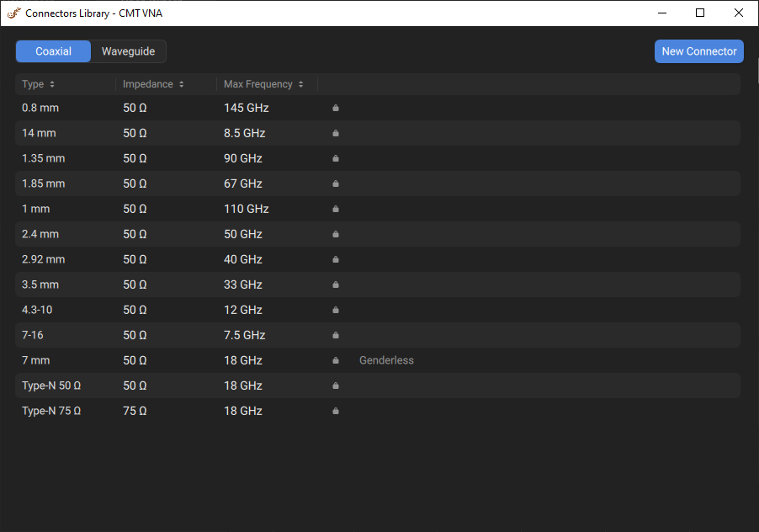
Task: Select the Coaxial connectors tab
Action: coord(53,51)
